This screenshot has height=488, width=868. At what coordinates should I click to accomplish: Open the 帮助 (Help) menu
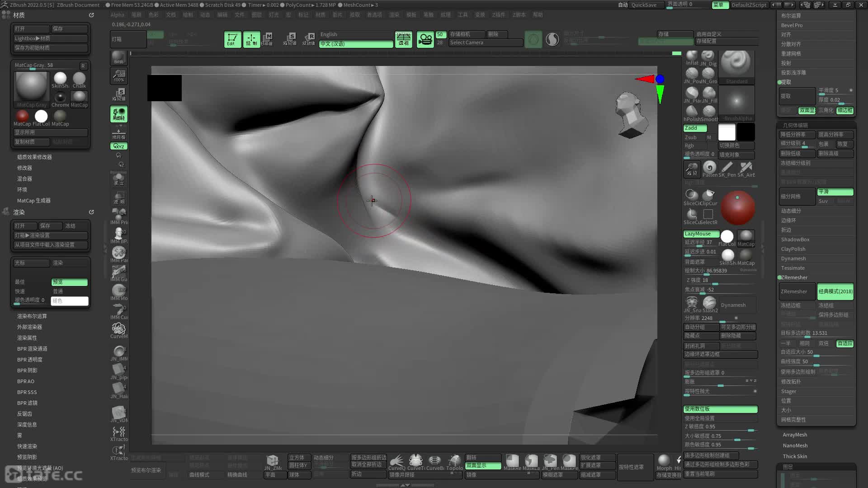[538, 15]
